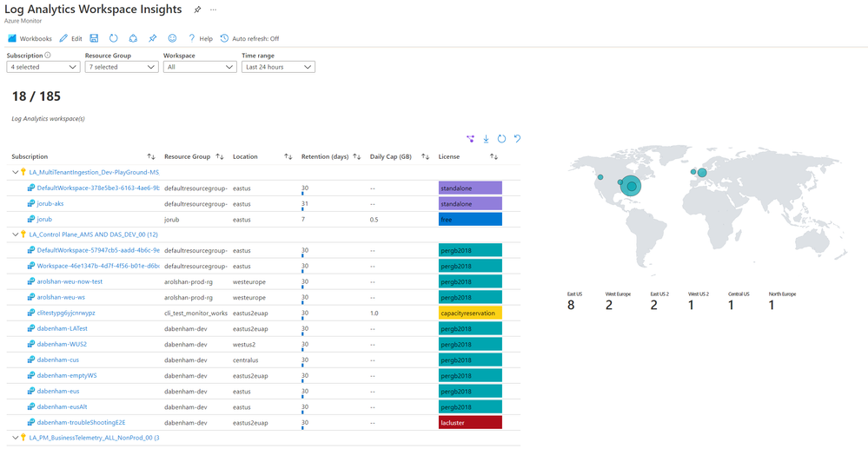Open the arolshan-weu-ws workspace

[61, 297]
